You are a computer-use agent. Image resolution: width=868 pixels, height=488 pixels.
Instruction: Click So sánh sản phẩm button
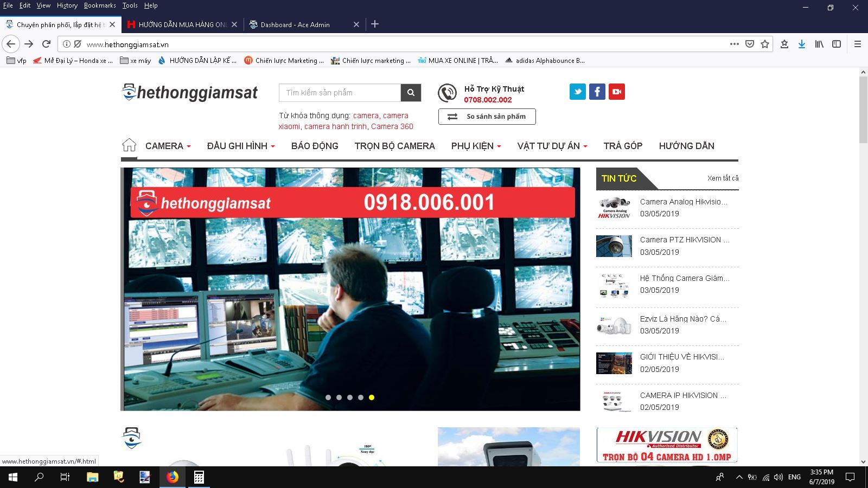pyautogui.click(x=487, y=117)
